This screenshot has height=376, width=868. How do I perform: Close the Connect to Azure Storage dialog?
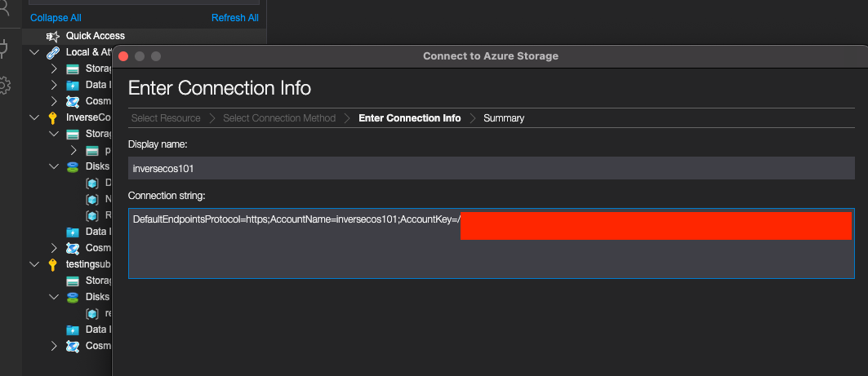[x=123, y=56]
